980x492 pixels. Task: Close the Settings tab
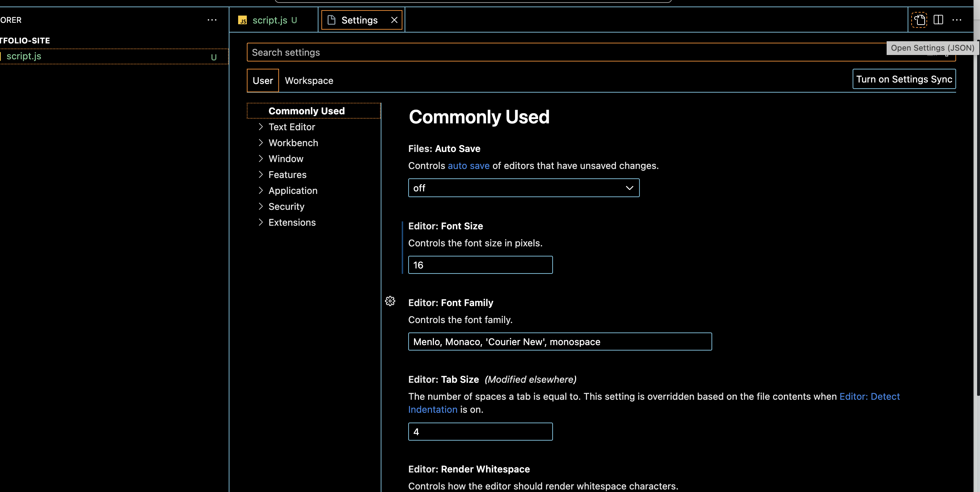click(x=394, y=20)
